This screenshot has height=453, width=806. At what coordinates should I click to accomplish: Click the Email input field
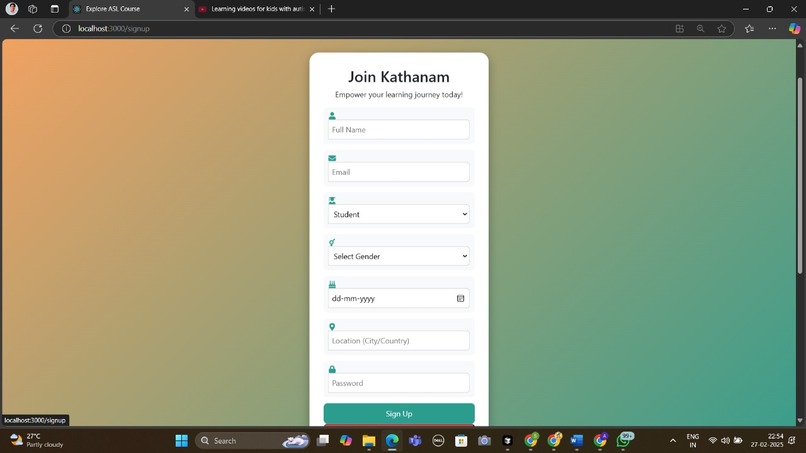click(x=398, y=172)
